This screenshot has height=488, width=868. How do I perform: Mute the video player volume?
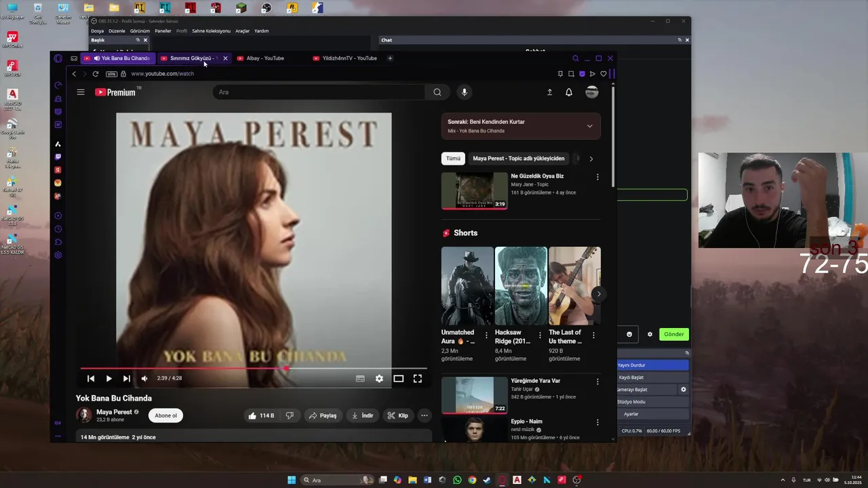click(144, 378)
